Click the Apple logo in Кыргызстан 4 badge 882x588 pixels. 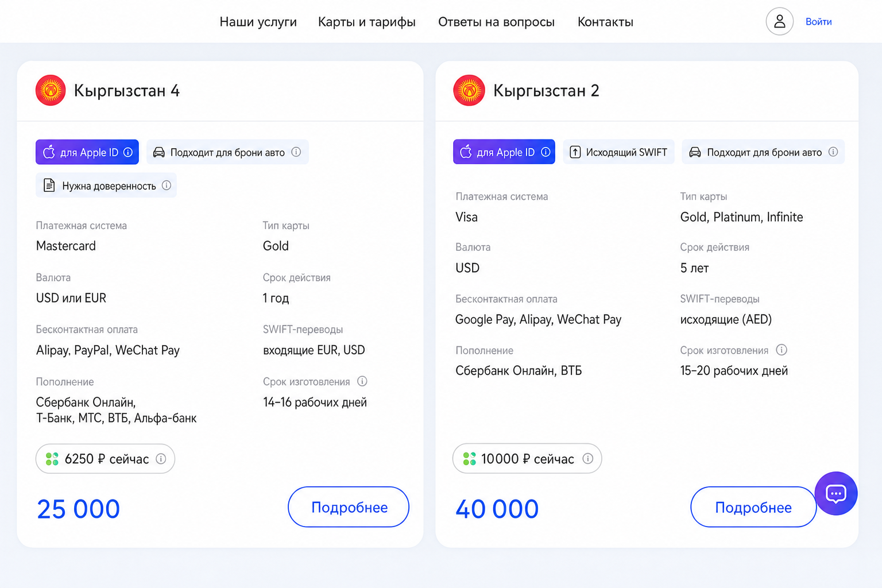click(49, 152)
